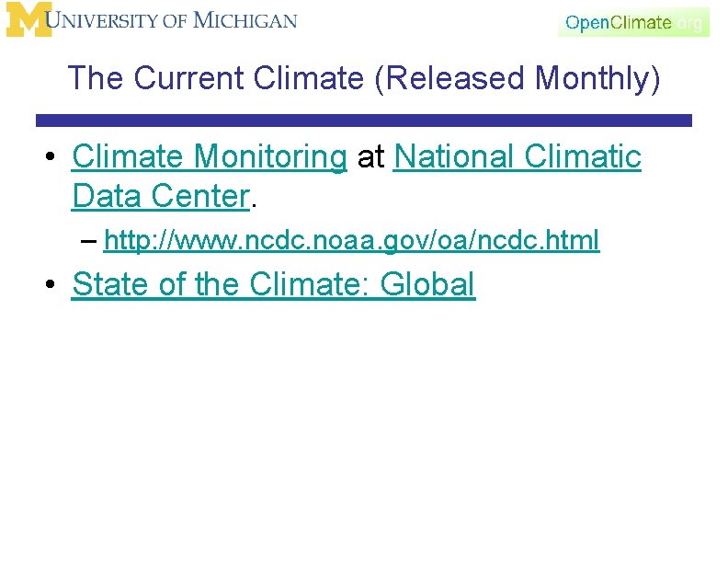Open State of the Climate: Global link
The height and width of the screenshot is (563, 728).
[274, 284]
